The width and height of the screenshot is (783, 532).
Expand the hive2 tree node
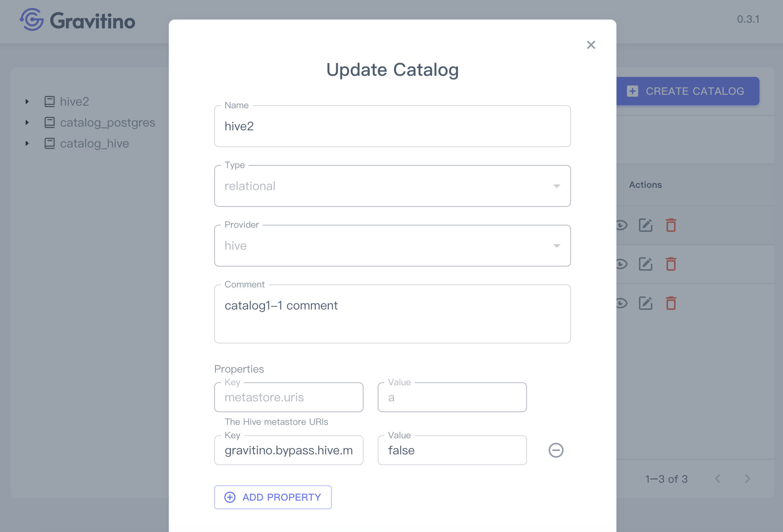(27, 102)
